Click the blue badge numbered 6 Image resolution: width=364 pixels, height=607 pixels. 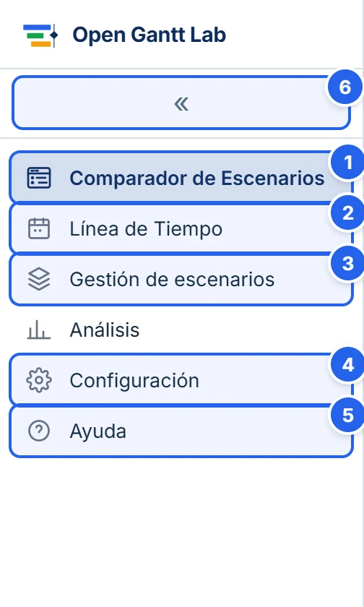point(345,87)
